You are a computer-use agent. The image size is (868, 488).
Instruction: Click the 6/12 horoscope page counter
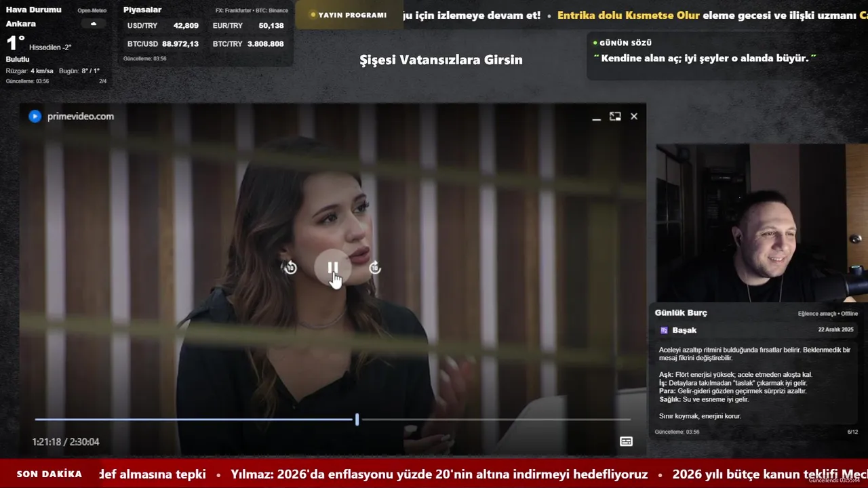click(852, 432)
